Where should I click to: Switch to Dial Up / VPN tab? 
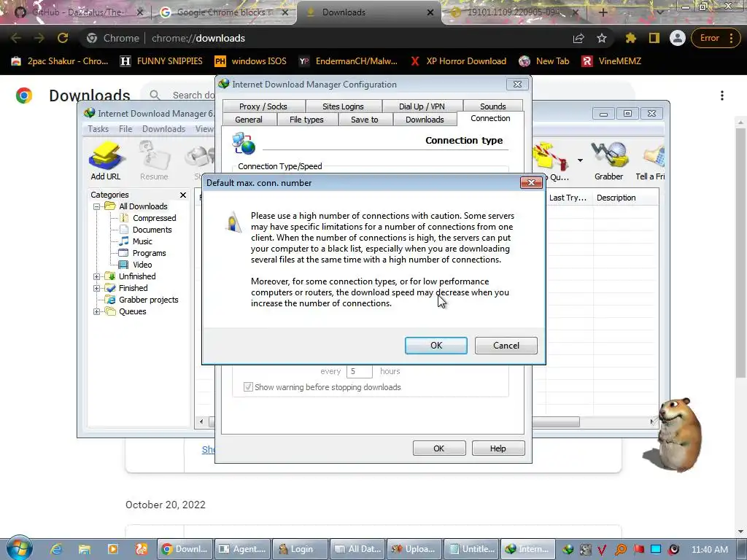pyautogui.click(x=422, y=106)
